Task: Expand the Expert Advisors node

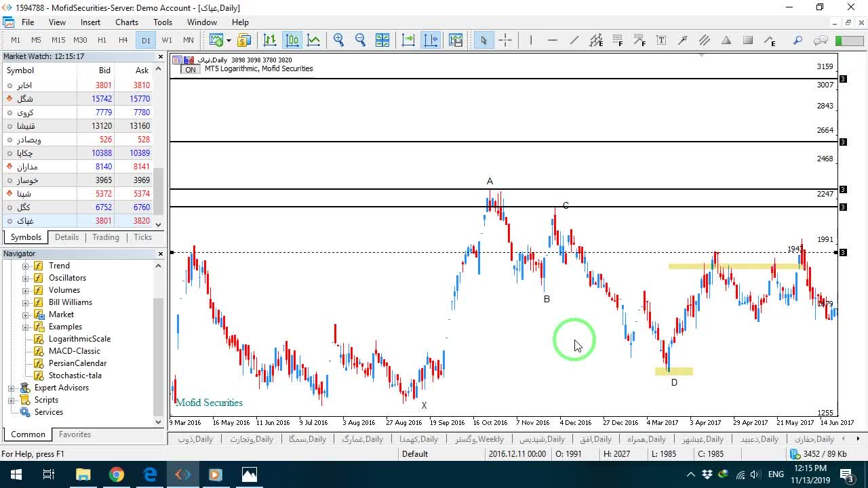Action: 11,388
